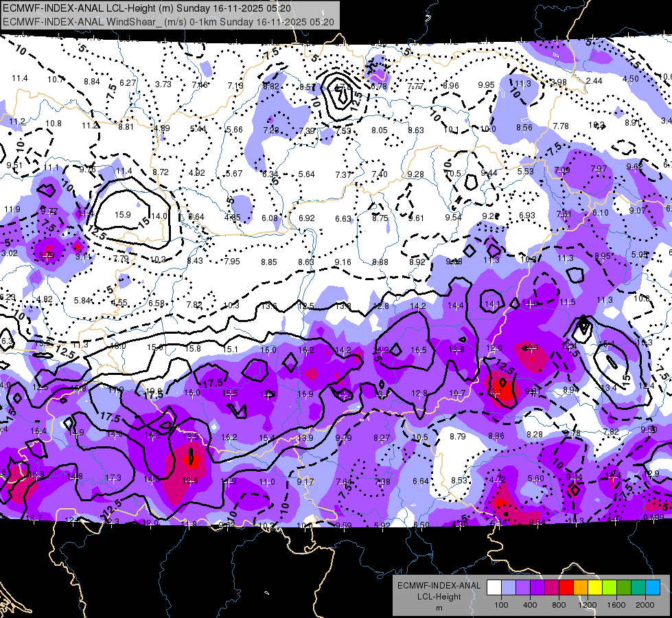Click the 8.84 grid value
The image size is (672, 618).
click(92, 82)
